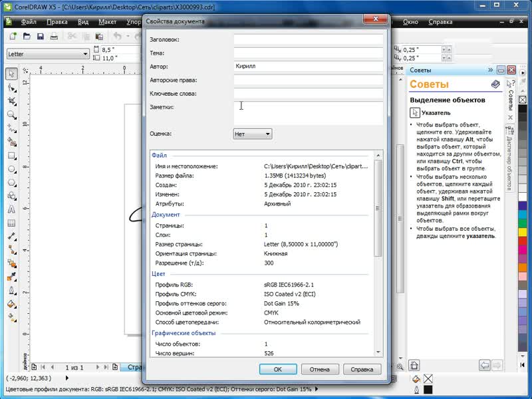Click the No Color X swatch
532x399 pixels.
tap(523, 100)
